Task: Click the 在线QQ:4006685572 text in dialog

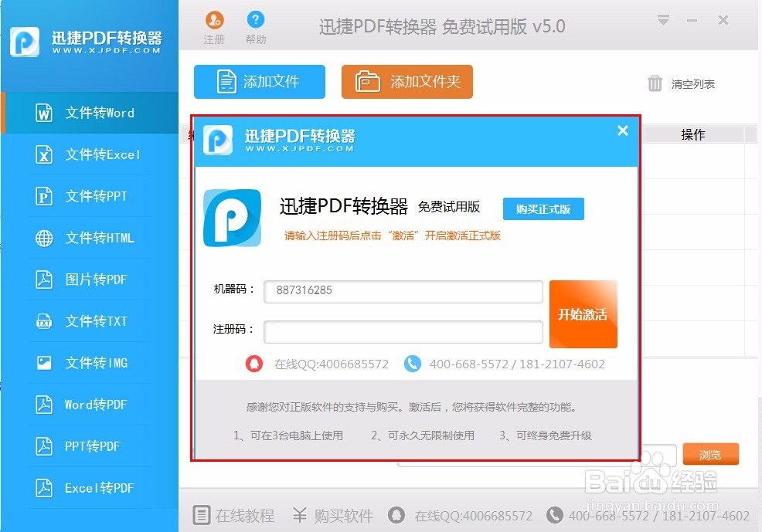Action: (x=332, y=364)
